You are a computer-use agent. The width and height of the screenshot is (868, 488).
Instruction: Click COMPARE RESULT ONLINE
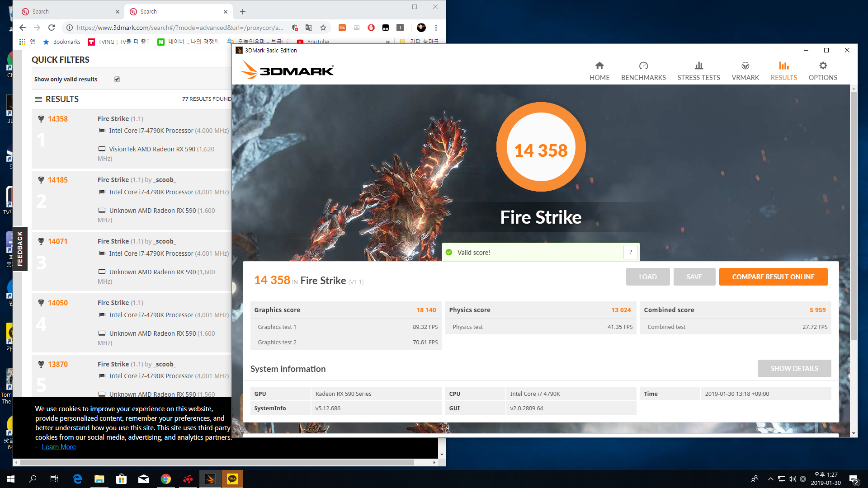[x=773, y=277]
